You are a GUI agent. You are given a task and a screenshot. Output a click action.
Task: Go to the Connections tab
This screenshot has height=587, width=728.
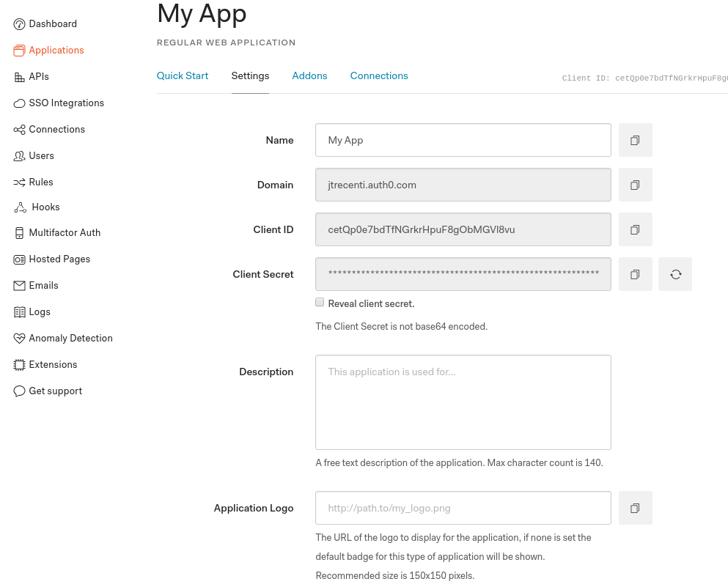[379, 75]
